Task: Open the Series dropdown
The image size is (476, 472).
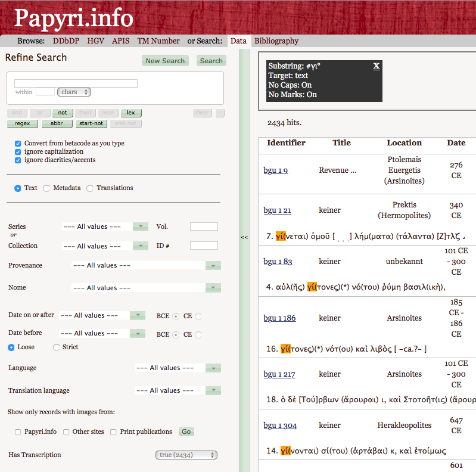Action: [x=141, y=226]
